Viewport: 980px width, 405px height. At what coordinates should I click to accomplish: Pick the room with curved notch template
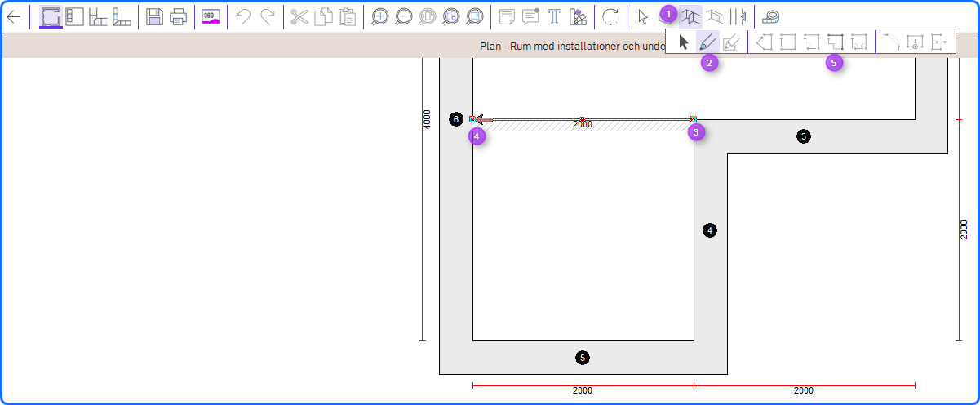[x=858, y=42]
